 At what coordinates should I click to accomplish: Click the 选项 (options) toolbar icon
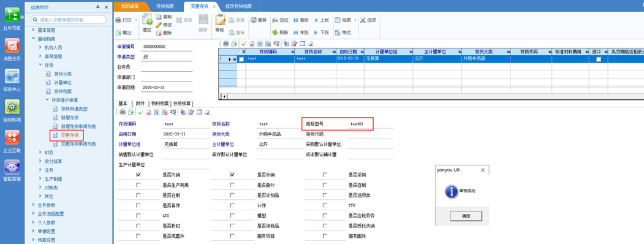(x=368, y=20)
